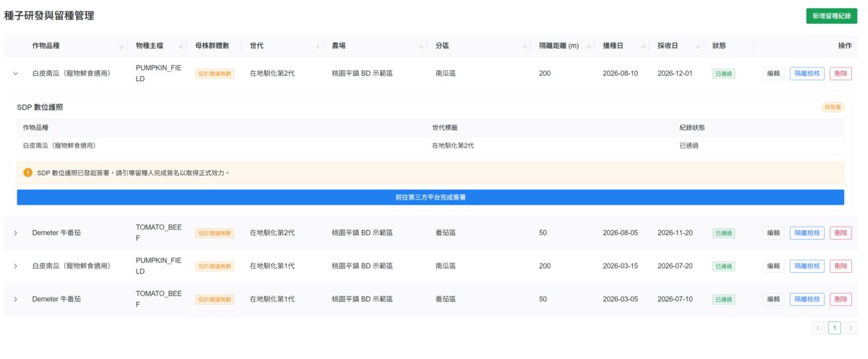868x359 pixels.
Task: Go to previous page arrow in pagination
Action: click(x=818, y=328)
